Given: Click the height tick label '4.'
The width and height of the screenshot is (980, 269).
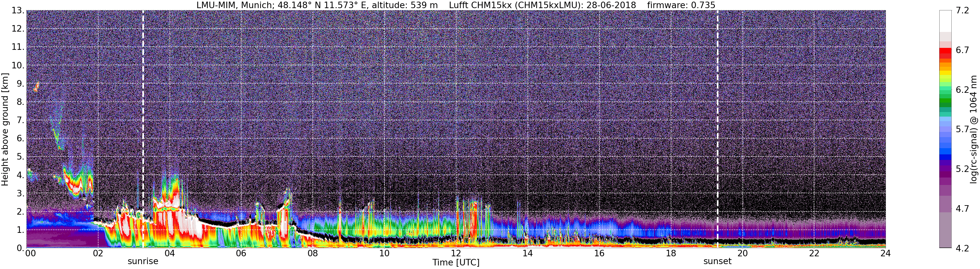Looking at the screenshot, I should (21, 175).
